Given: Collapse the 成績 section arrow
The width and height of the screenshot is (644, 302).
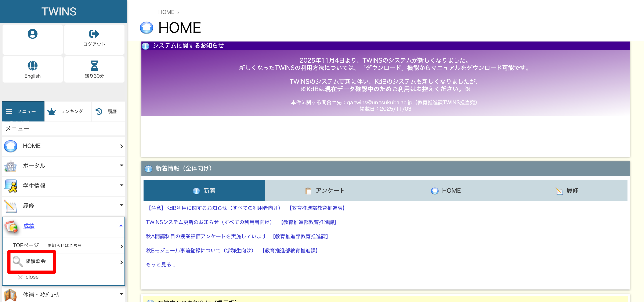Looking at the screenshot, I should tap(121, 226).
